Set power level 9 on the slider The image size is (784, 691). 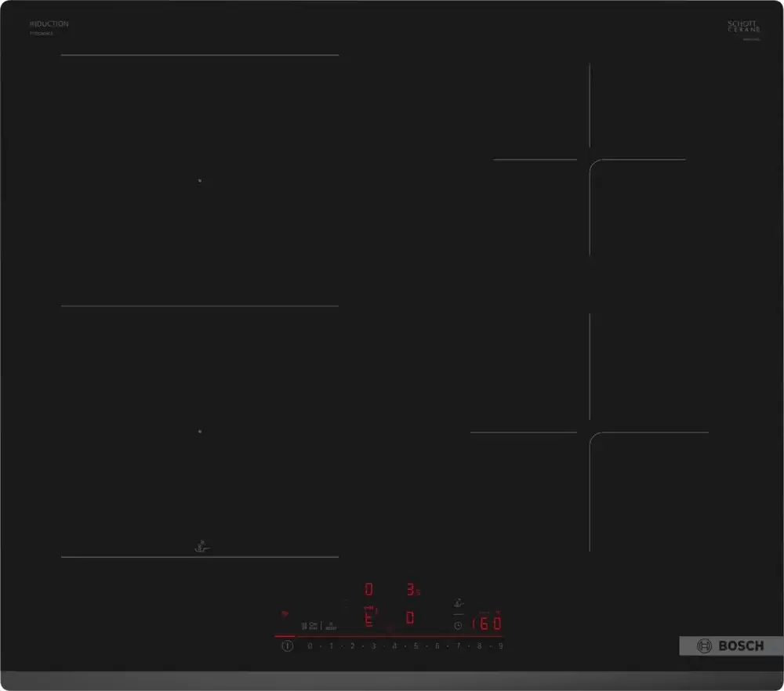click(x=500, y=646)
